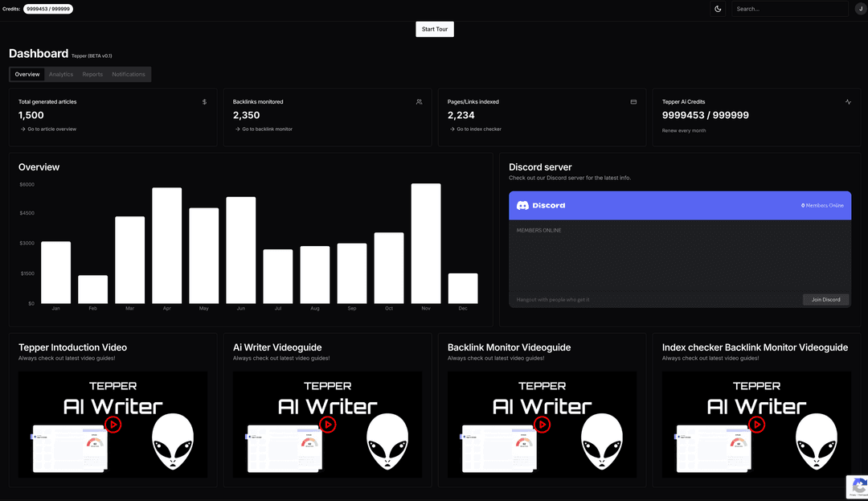Image resolution: width=868 pixels, height=501 pixels.
Task: Click the users icon in the Backlinks monitored card
Action: coord(419,102)
